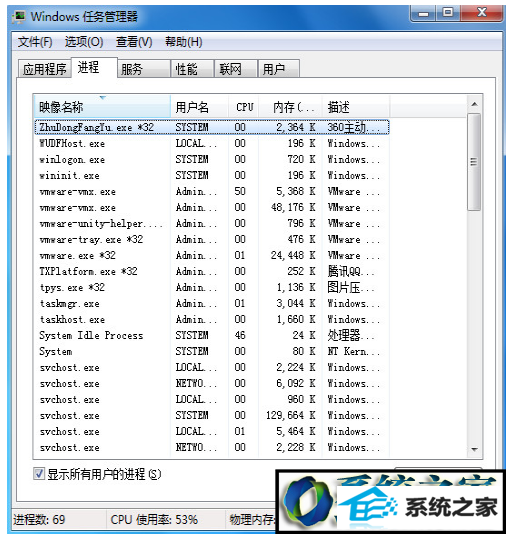Select vmware-vmx.exe with 48,176 K memory
This screenshot has width=506, height=534.
click(x=212, y=207)
